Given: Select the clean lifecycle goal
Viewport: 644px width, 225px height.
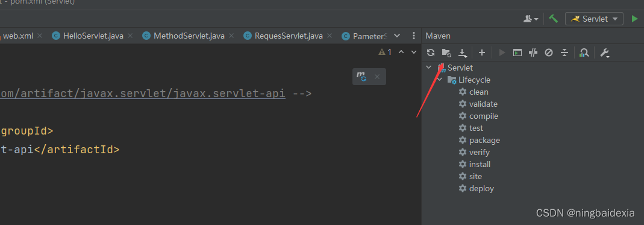Looking at the screenshot, I should [x=474, y=92].
